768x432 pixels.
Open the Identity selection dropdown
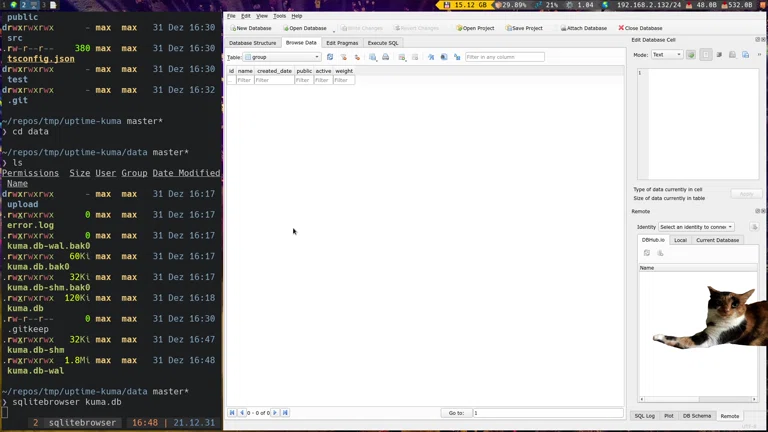click(x=696, y=227)
